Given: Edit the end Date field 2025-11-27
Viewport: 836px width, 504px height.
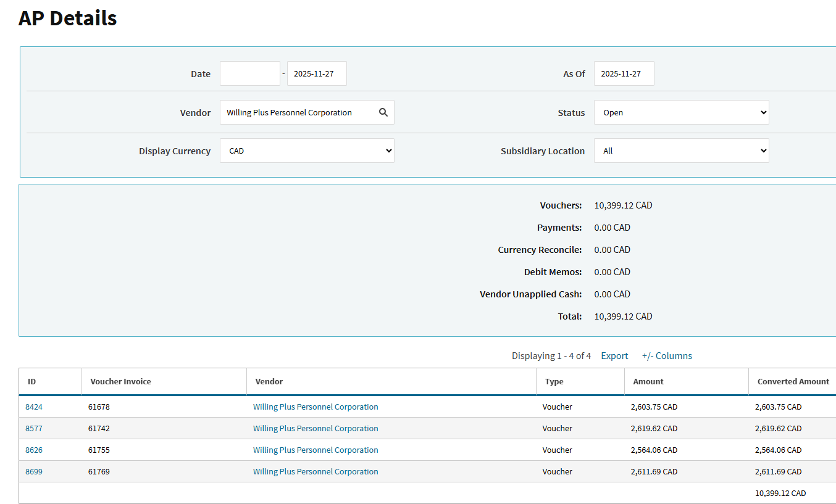Looking at the screenshot, I should point(316,73).
